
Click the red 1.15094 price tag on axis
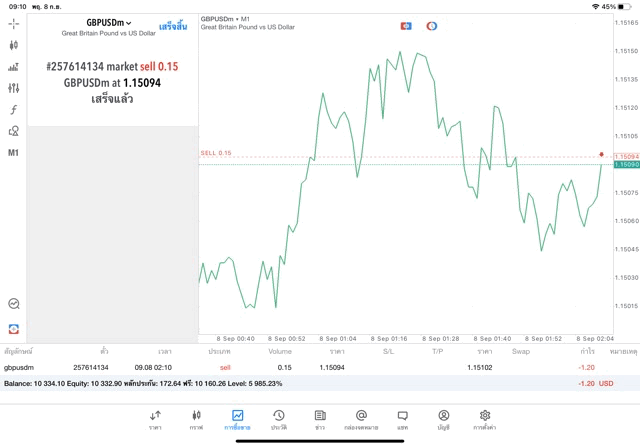tap(627, 157)
